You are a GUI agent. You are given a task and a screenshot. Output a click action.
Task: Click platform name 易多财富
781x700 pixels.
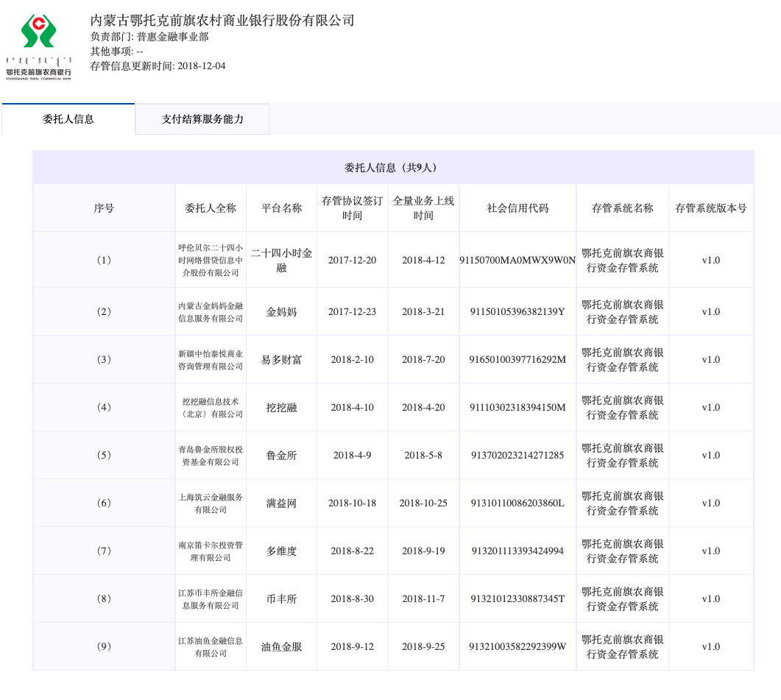pos(281,360)
